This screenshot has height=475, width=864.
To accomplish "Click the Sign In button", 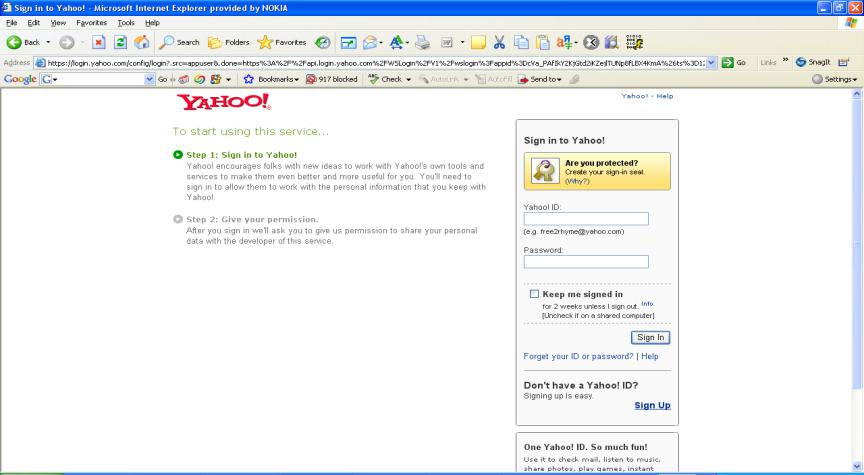I will [x=650, y=337].
